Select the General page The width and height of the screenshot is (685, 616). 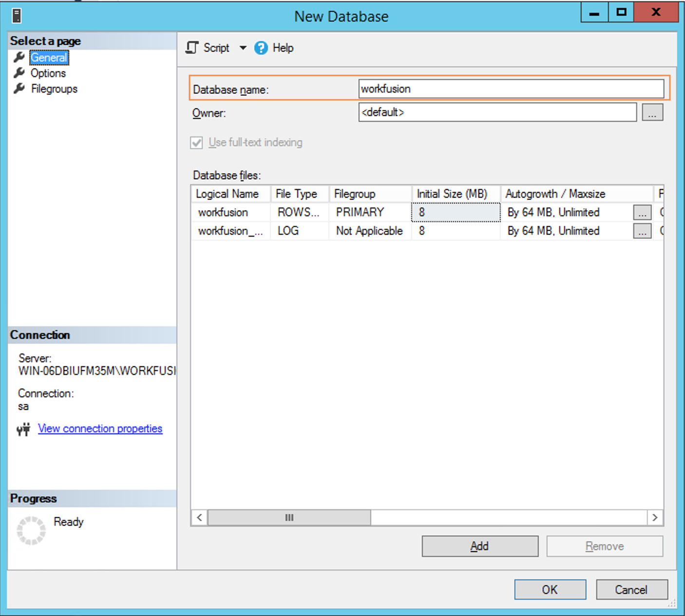(49, 57)
